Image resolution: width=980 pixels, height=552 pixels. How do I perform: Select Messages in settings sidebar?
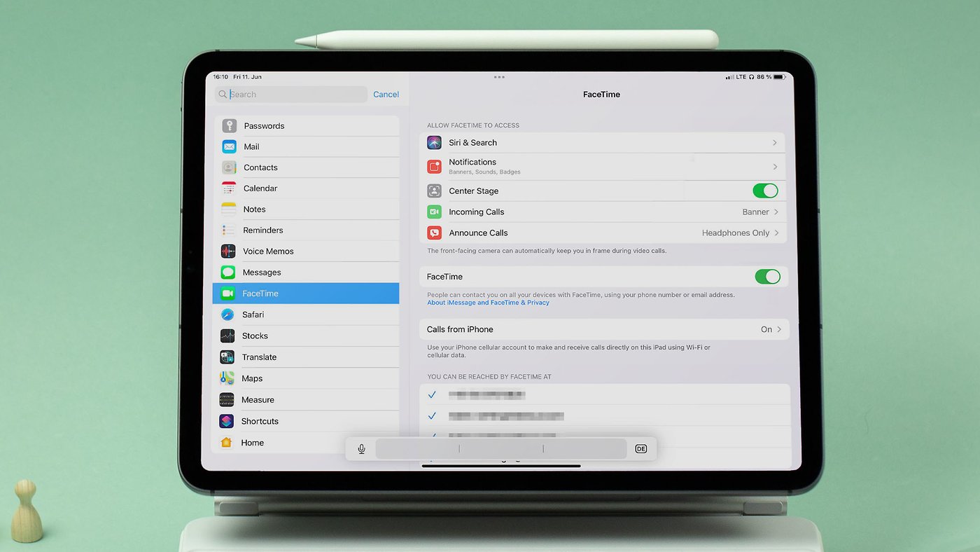pos(307,272)
